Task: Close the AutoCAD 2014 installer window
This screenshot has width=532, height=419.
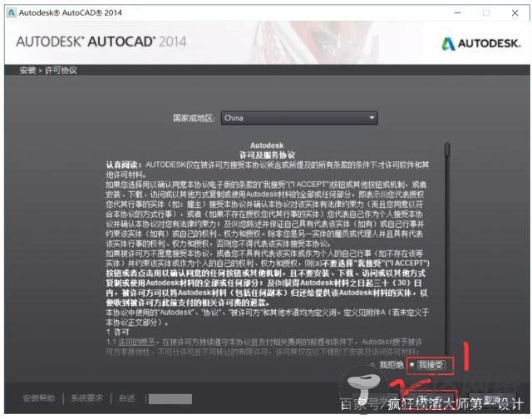Action: click(x=515, y=13)
